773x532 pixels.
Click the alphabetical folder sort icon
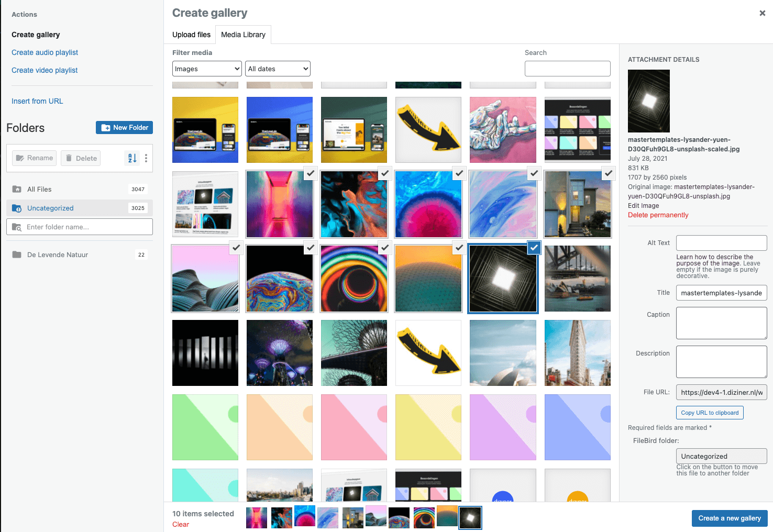(132, 158)
